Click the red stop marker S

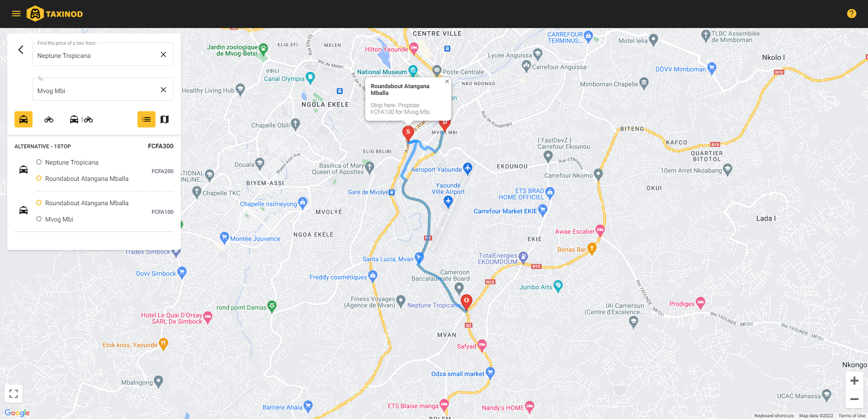pos(408,133)
